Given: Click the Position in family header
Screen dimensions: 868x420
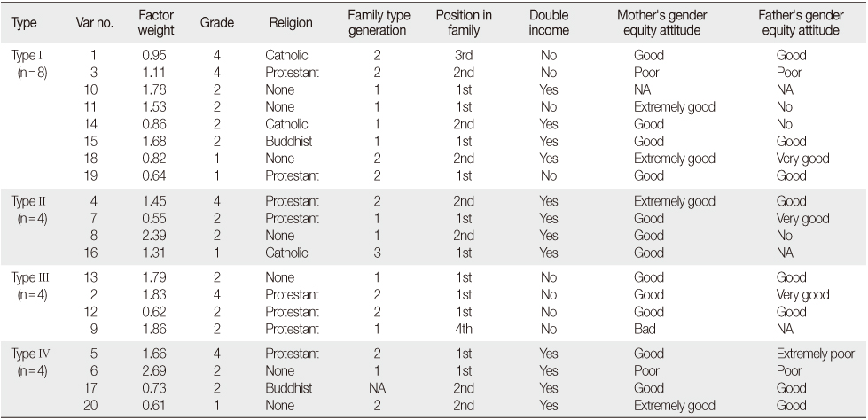Looking at the screenshot, I should pyautogui.click(x=464, y=23).
